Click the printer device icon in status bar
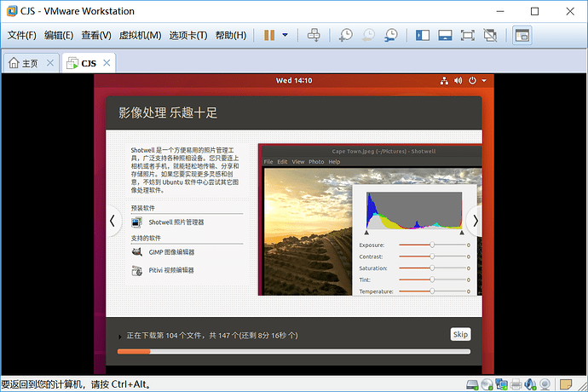Image resolution: width=588 pixels, height=392 pixels. [516, 384]
